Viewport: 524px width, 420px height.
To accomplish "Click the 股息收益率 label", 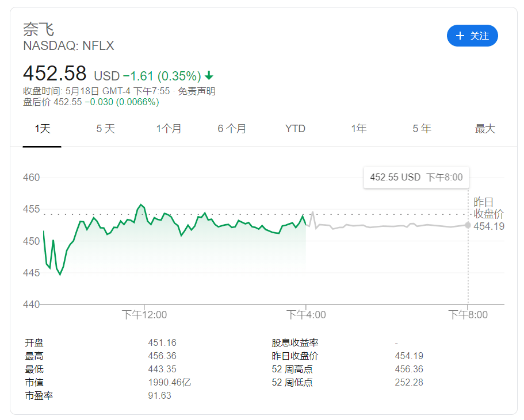I will point(294,342).
